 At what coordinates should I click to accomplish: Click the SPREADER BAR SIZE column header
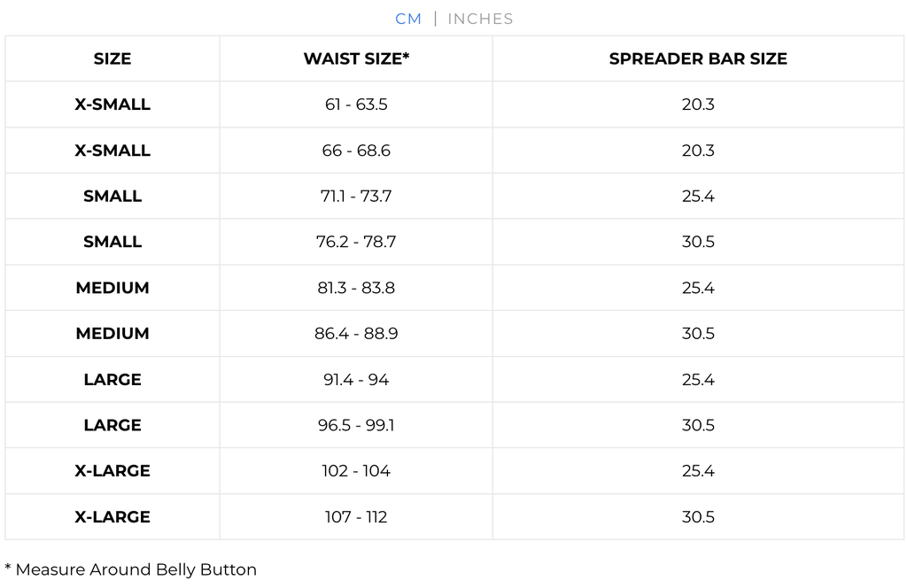click(698, 59)
